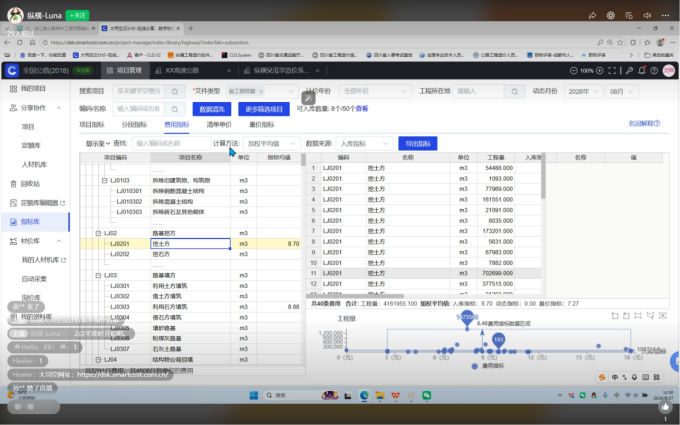Click fourth chart toolbar icon above scatter plot
Image resolution: width=680 pixels, height=425 pixels.
[x=650, y=316]
